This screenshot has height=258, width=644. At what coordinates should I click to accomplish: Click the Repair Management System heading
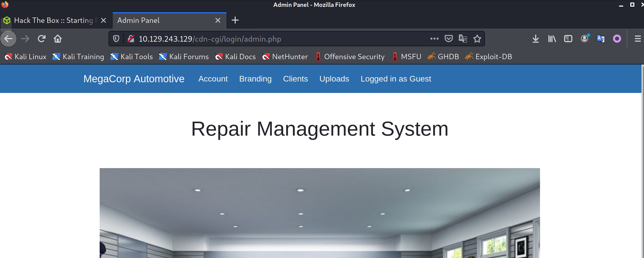coord(320,129)
